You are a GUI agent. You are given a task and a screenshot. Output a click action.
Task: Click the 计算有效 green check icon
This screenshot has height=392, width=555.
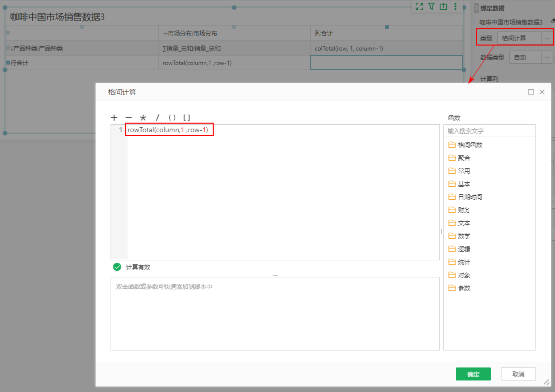[x=117, y=267]
